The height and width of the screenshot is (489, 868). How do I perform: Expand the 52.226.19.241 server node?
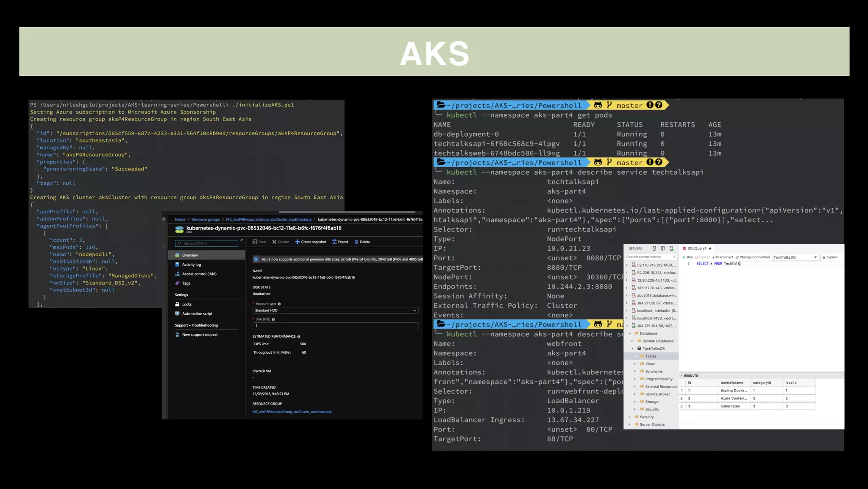[627, 273]
